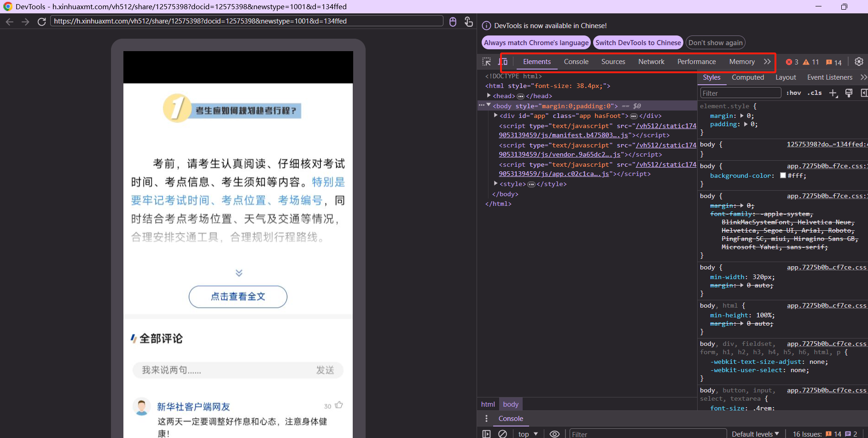The width and height of the screenshot is (868, 438).
Task: Toggle the device emulation toolbar icon
Action: coord(503,61)
